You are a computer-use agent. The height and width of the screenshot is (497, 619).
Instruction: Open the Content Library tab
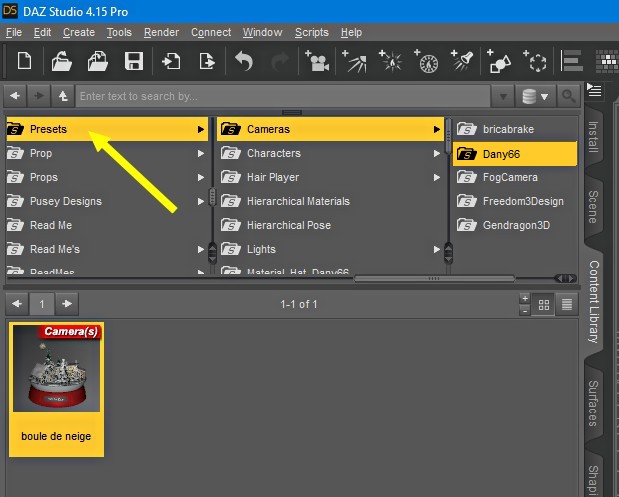coord(593,302)
